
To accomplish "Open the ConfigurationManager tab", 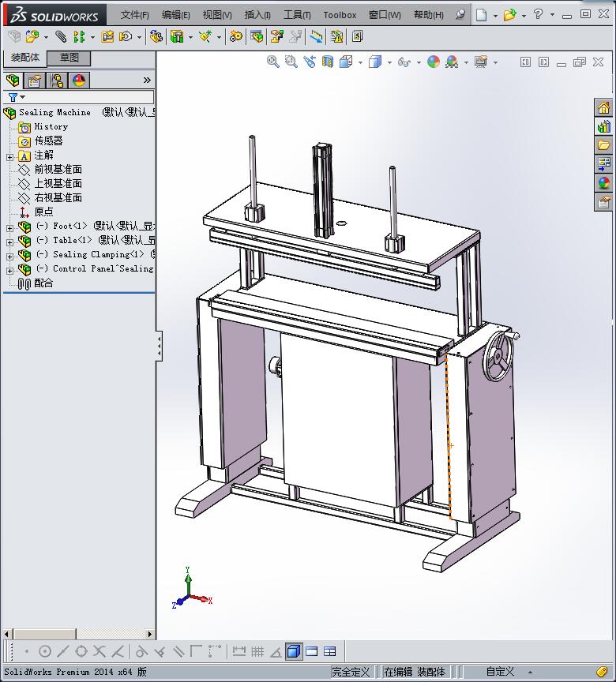I will coord(57,81).
